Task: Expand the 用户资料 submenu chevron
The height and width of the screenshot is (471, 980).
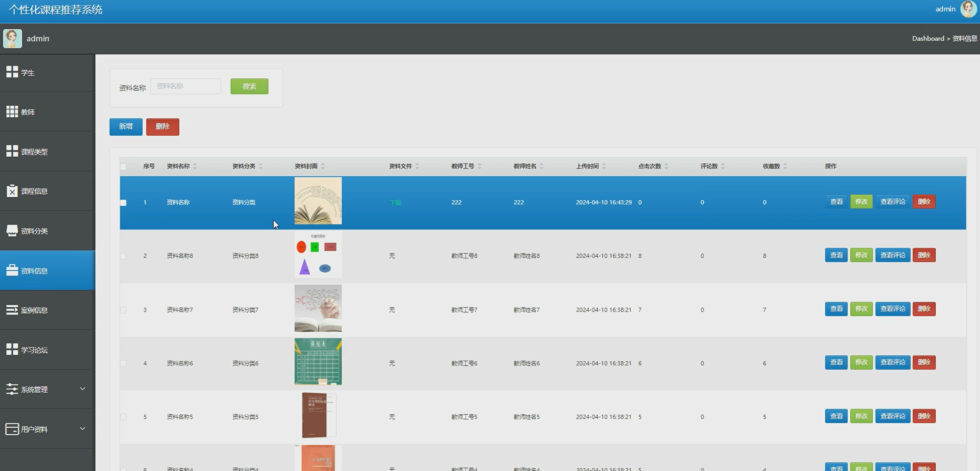Action: [82, 428]
